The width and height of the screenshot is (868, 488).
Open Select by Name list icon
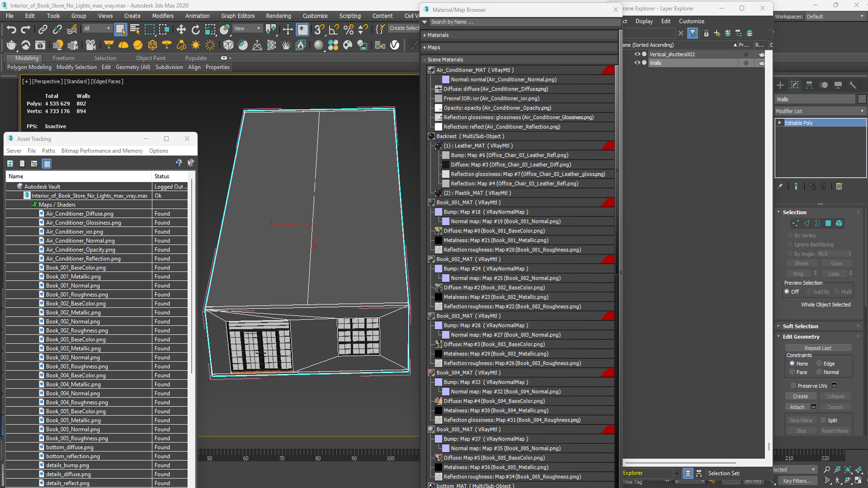click(x=135, y=30)
